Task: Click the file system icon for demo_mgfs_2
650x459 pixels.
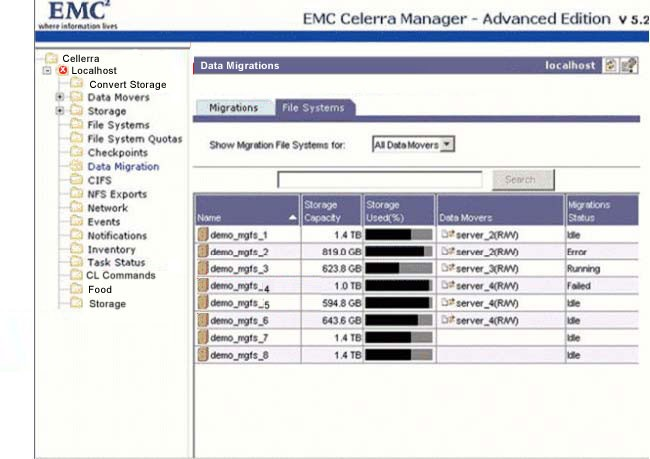Action: coord(203,251)
